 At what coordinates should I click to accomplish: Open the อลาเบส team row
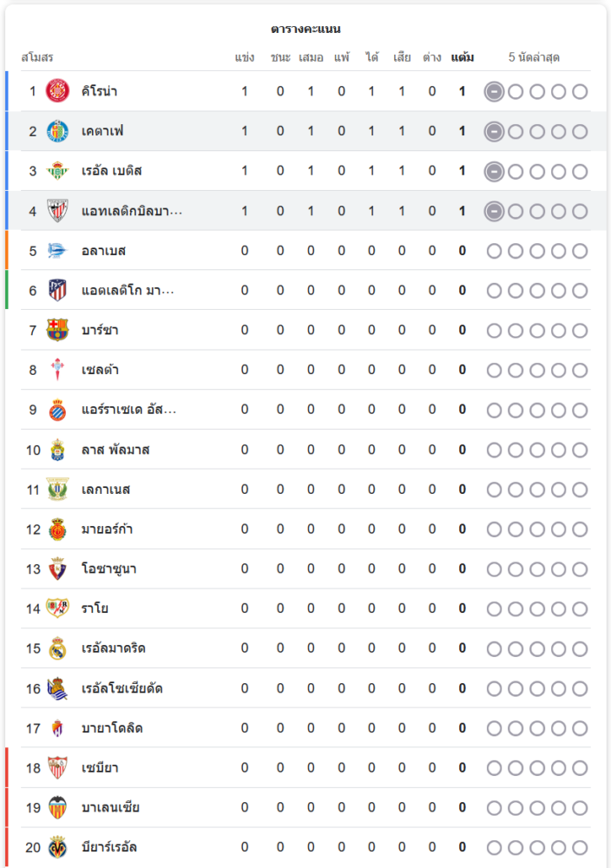pos(103,251)
